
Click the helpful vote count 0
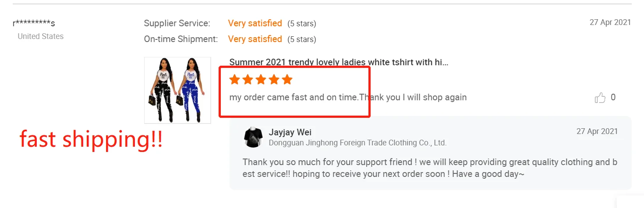click(613, 97)
